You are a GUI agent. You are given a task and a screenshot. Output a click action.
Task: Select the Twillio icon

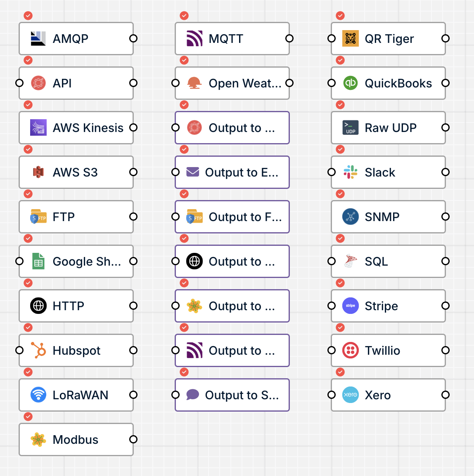tap(350, 350)
